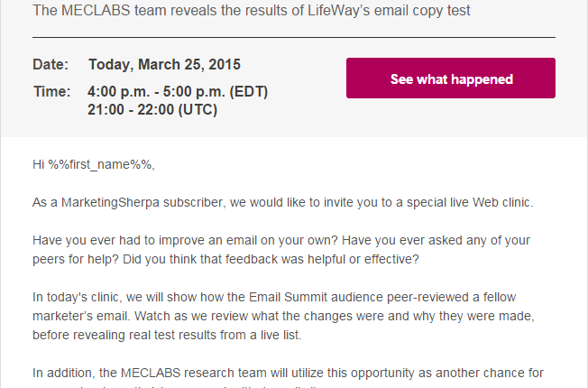Click the "Time:" label
The image size is (588, 388).
pyautogui.click(x=51, y=92)
